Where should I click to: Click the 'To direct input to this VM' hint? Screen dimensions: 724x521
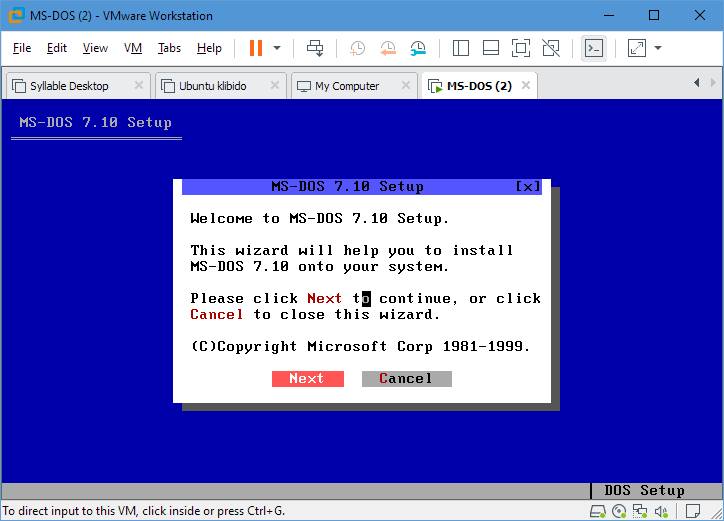(x=144, y=511)
